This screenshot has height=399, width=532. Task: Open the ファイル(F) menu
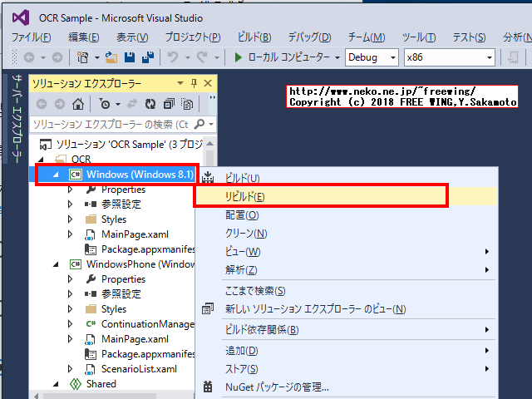[32, 37]
